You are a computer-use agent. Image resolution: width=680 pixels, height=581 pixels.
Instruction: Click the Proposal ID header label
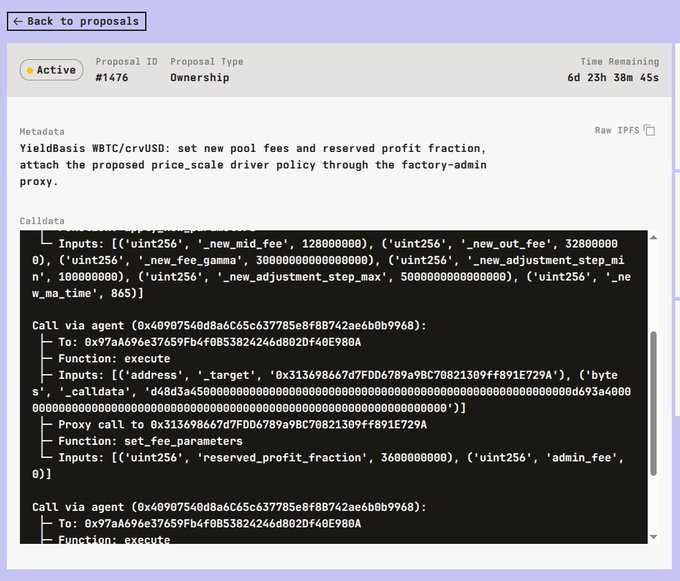pos(127,62)
